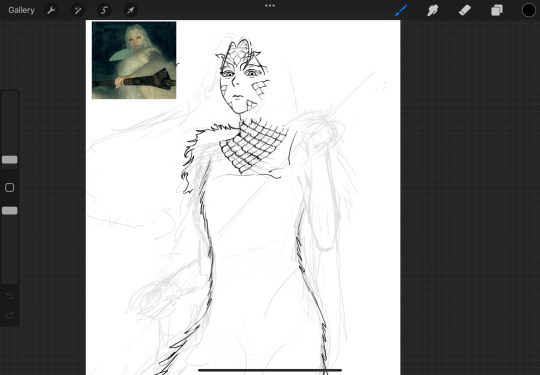Tap the square modify button in sidebar

[x=10, y=187]
